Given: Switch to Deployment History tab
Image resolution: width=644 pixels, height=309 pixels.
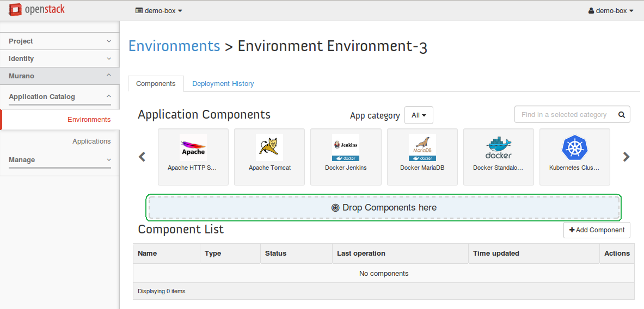Looking at the screenshot, I should (223, 84).
